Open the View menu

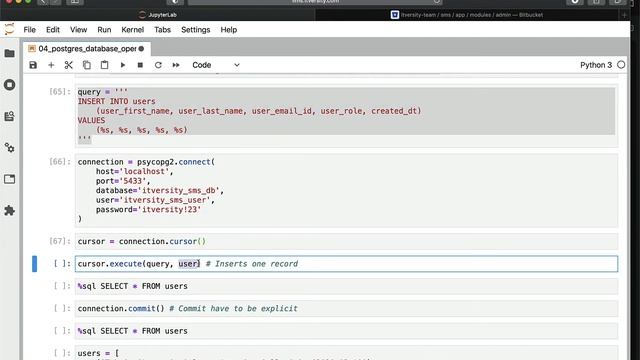pyautogui.click(x=78, y=30)
